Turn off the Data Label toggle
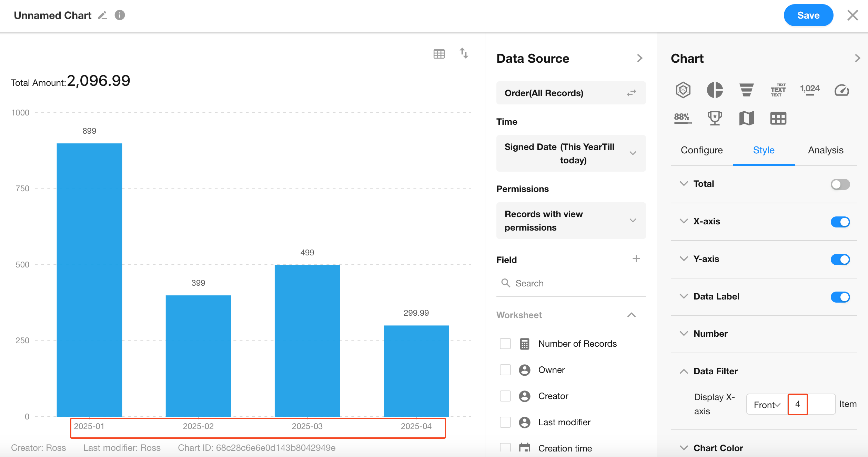Viewport: 868px width, 457px height. [x=840, y=297]
